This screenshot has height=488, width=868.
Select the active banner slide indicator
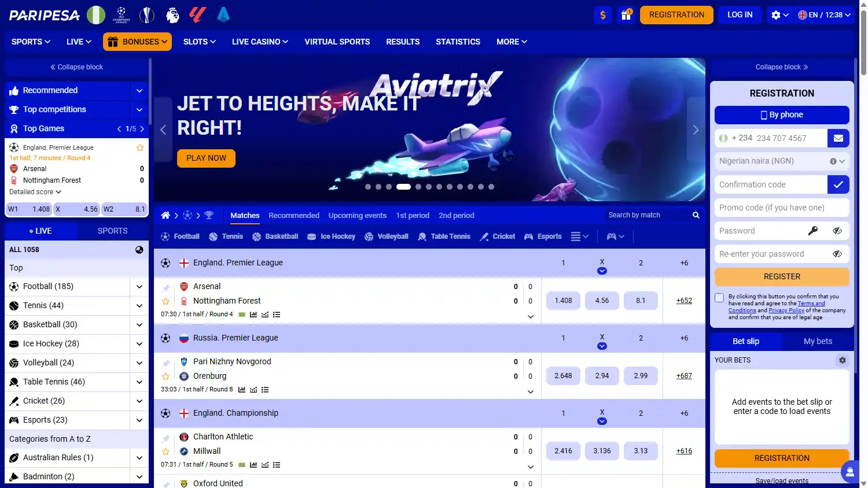pyautogui.click(x=403, y=187)
